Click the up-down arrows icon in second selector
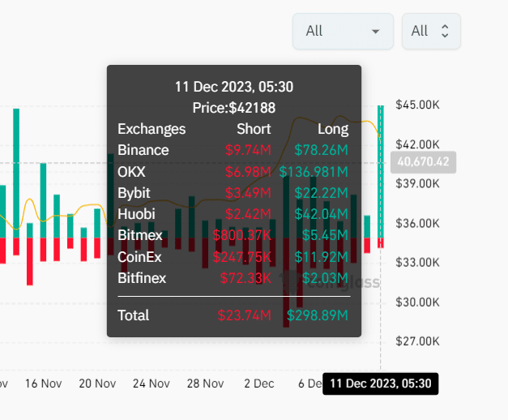508x420 pixels. (445, 31)
